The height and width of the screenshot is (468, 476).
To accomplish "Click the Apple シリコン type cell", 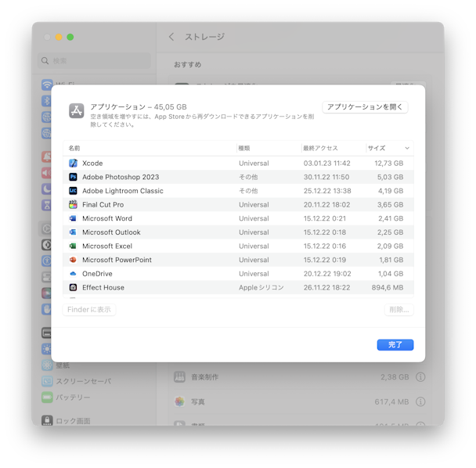I will coord(261,287).
